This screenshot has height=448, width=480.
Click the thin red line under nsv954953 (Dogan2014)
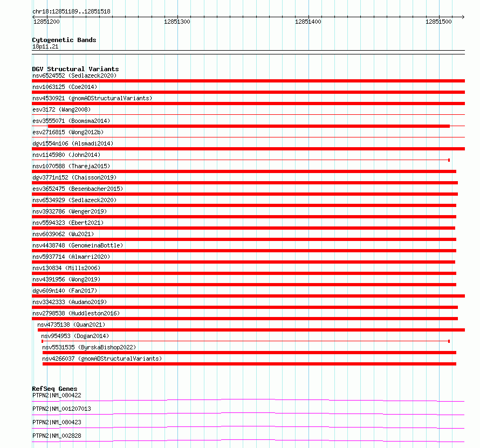click(x=245, y=341)
